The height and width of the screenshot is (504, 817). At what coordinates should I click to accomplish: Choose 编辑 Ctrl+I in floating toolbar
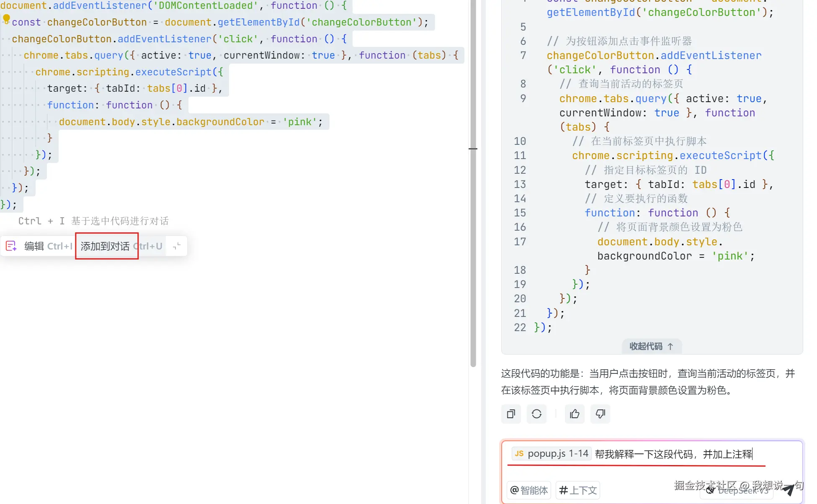(x=47, y=246)
